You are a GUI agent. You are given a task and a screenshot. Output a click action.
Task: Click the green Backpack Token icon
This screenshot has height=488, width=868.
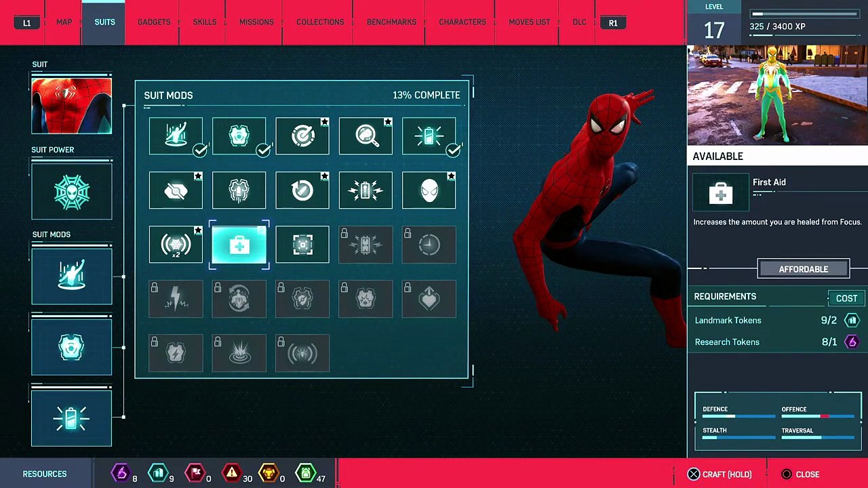tap(306, 472)
